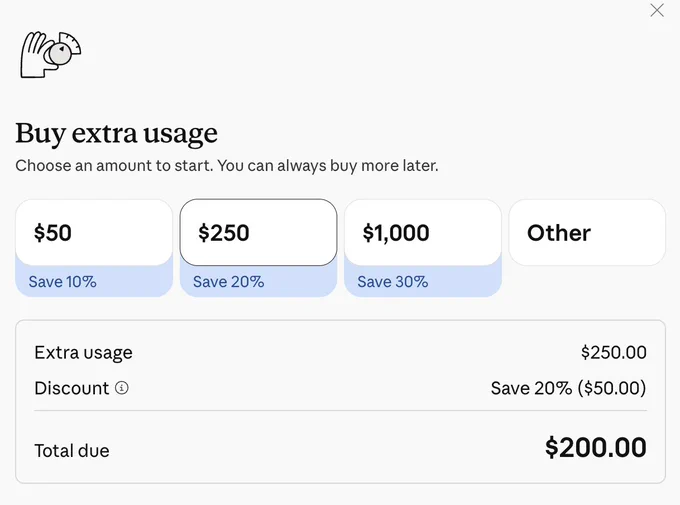Image resolution: width=680 pixels, height=505 pixels.
Task: Click the Save 30% badge
Action: (393, 282)
